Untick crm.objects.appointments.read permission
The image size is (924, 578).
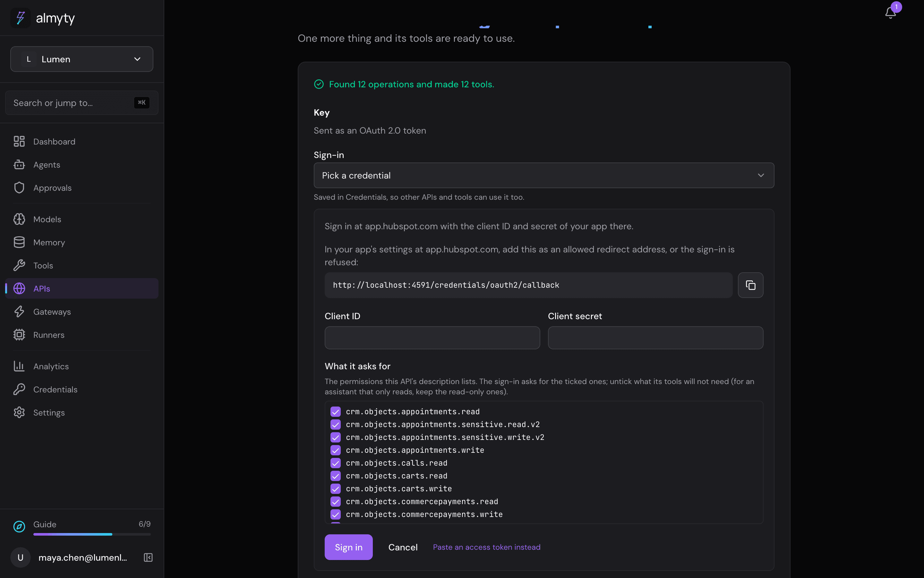[335, 412]
